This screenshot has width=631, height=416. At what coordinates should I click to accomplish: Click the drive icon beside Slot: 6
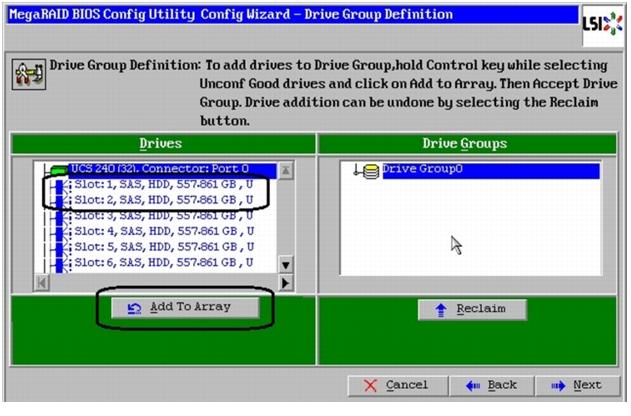(60, 264)
